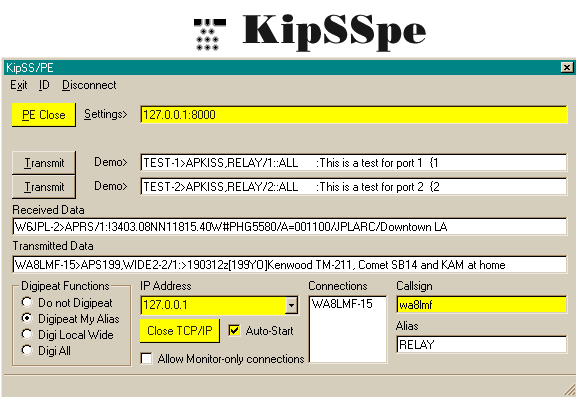Open the Disconnect menu
The image size is (579, 398).
click(89, 85)
